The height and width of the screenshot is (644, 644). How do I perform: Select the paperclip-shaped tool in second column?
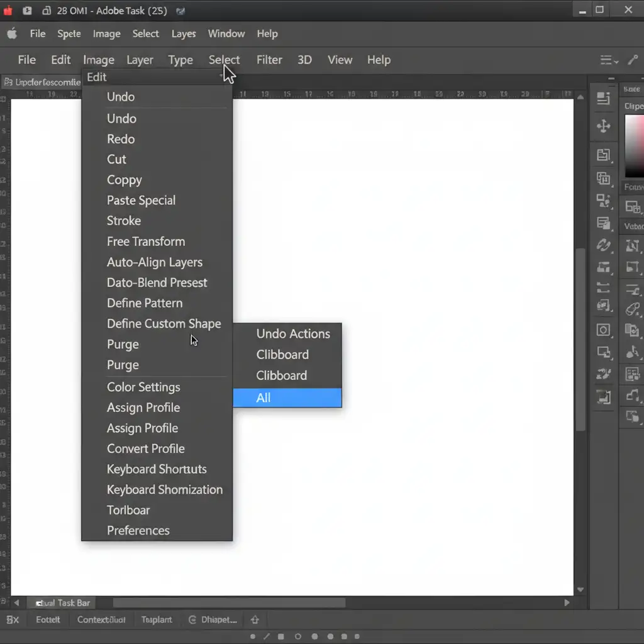(632, 309)
